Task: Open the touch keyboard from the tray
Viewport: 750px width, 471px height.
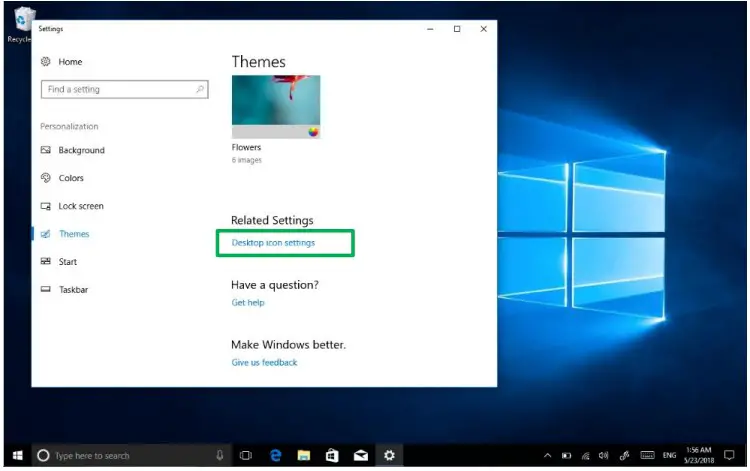Action: 647,455
